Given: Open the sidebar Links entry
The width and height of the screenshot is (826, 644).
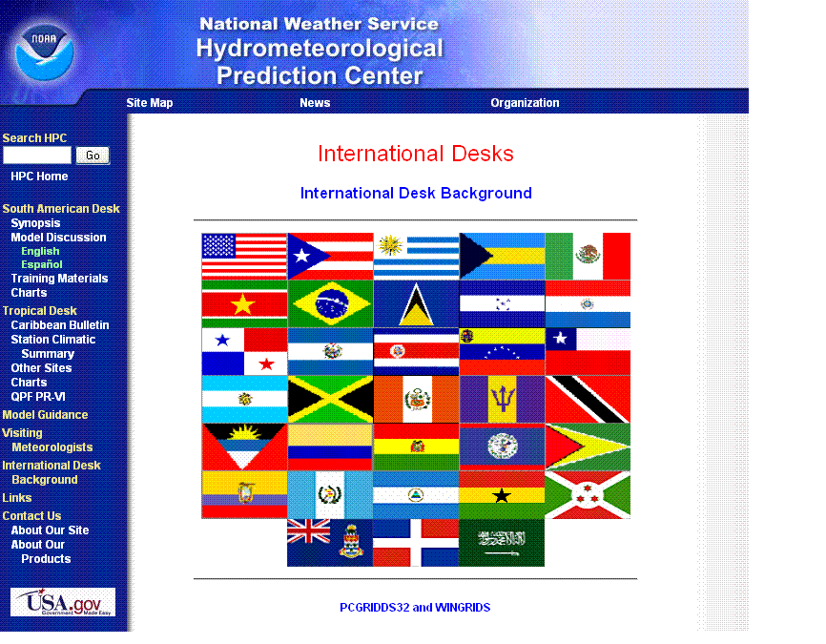Looking at the screenshot, I should 17,498.
